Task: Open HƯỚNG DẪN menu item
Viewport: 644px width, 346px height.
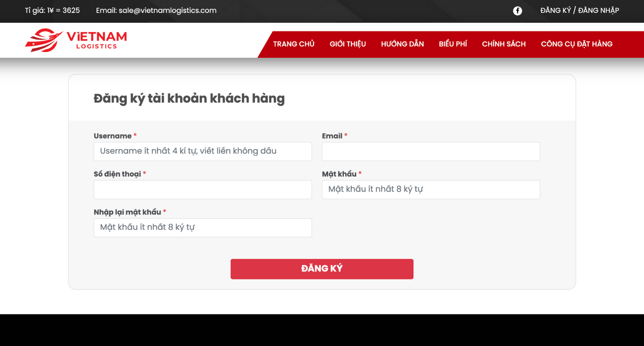Action: pos(402,44)
